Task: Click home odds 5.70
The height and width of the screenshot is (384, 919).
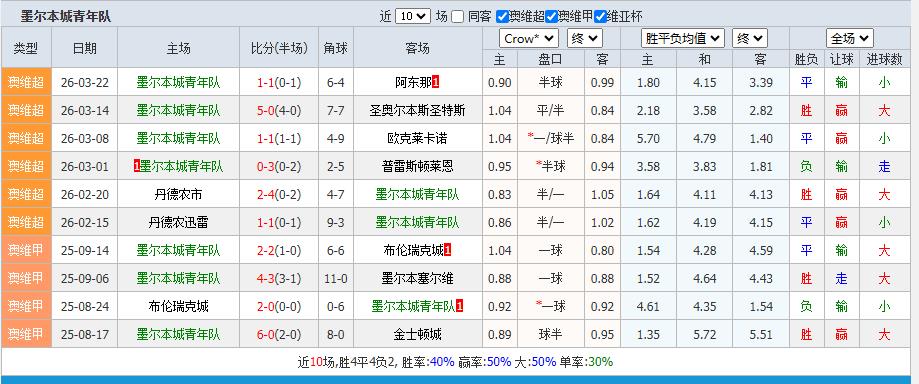Action: tap(648, 139)
